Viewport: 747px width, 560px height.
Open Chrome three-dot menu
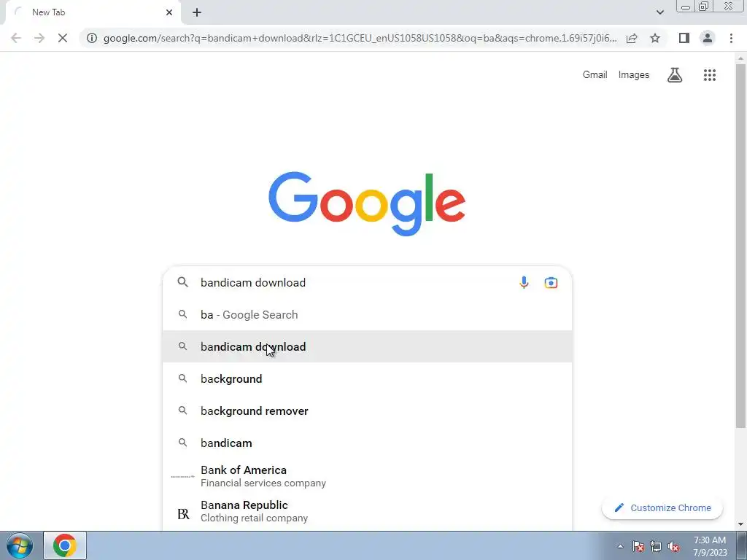click(x=731, y=38)
